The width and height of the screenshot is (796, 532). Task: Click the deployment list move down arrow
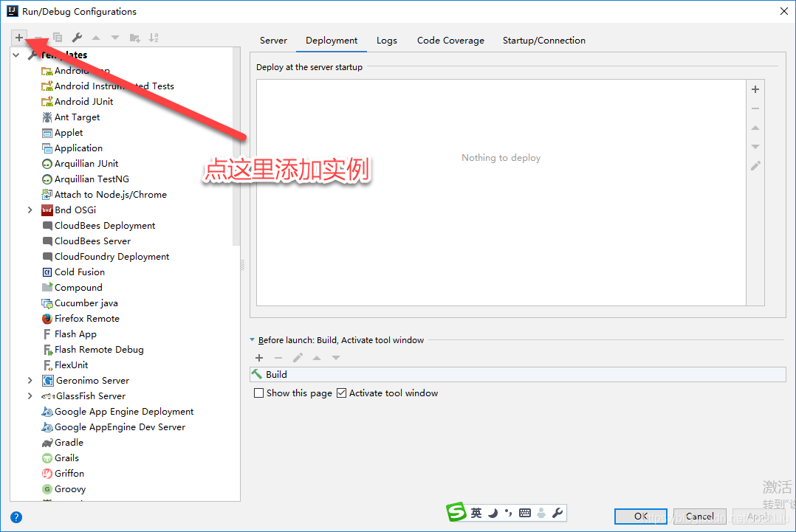pyautogui.click(x=755, y=147)
